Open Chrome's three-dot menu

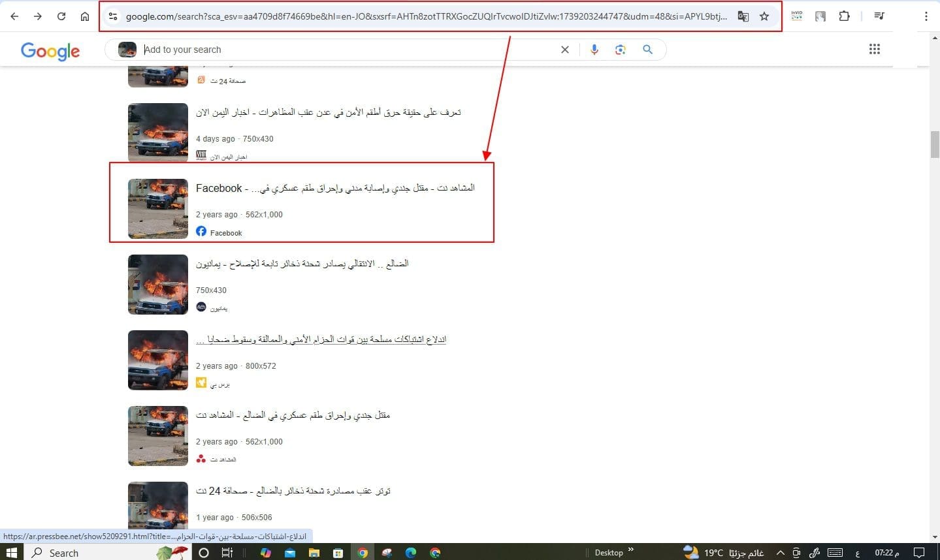[x=926, y=16]
